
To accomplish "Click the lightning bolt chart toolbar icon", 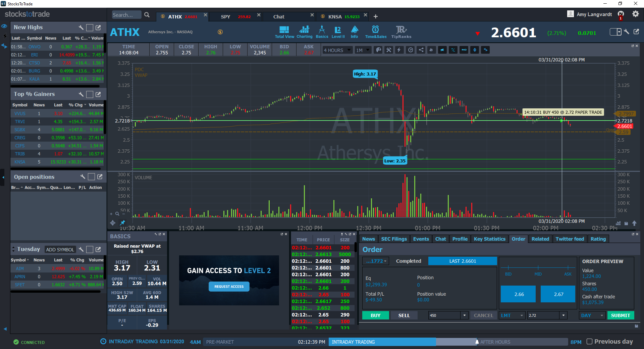I will point(399,50).
